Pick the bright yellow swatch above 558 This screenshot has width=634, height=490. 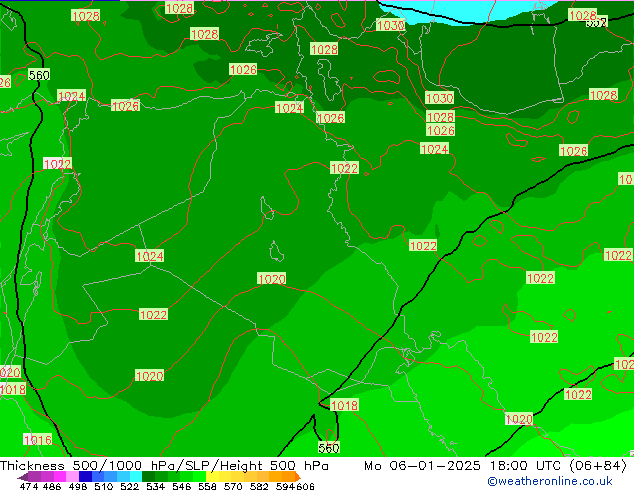pos(212,476)
